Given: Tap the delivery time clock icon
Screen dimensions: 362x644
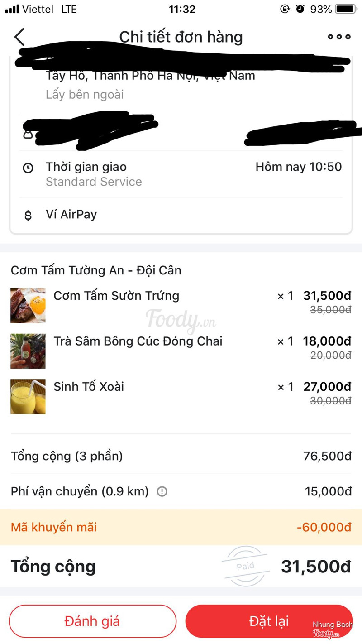Looking at the screenshot, I should (28, 168).
